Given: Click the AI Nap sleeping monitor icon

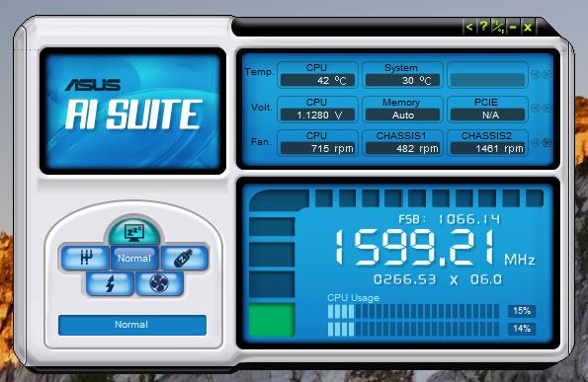Looking at the screenshot, I should tap(133, 232).
